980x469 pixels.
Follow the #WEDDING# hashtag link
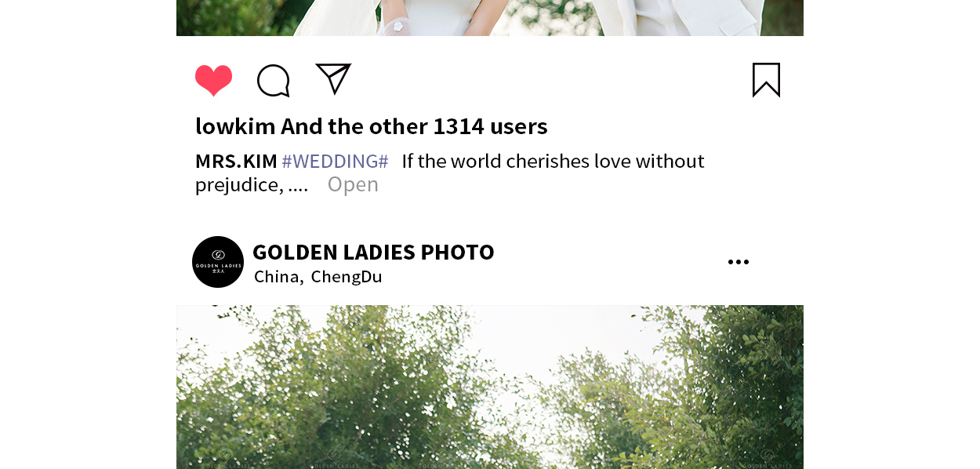(335, 162)
